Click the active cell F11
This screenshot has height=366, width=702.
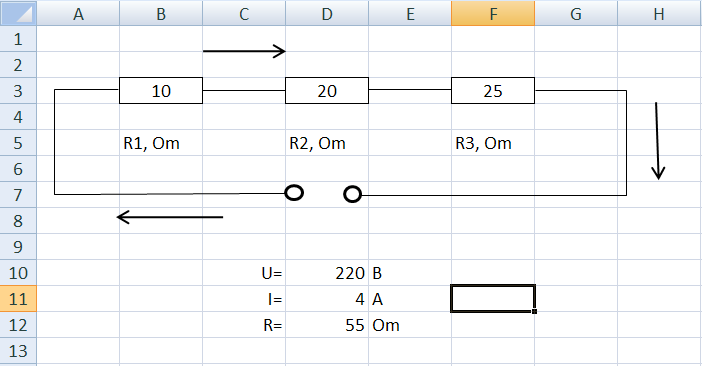pos(493,298)
